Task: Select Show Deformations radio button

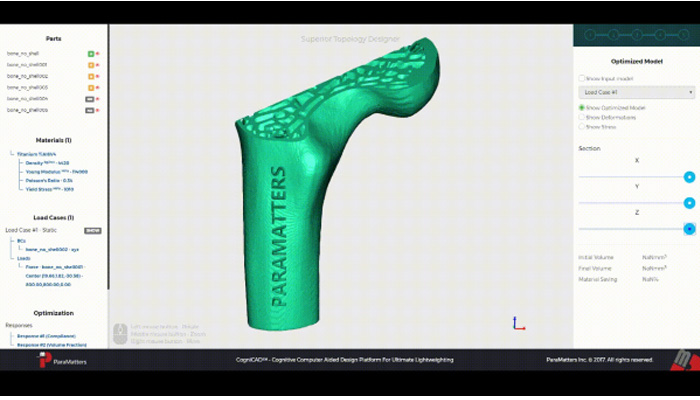Action: coord(581,117)
